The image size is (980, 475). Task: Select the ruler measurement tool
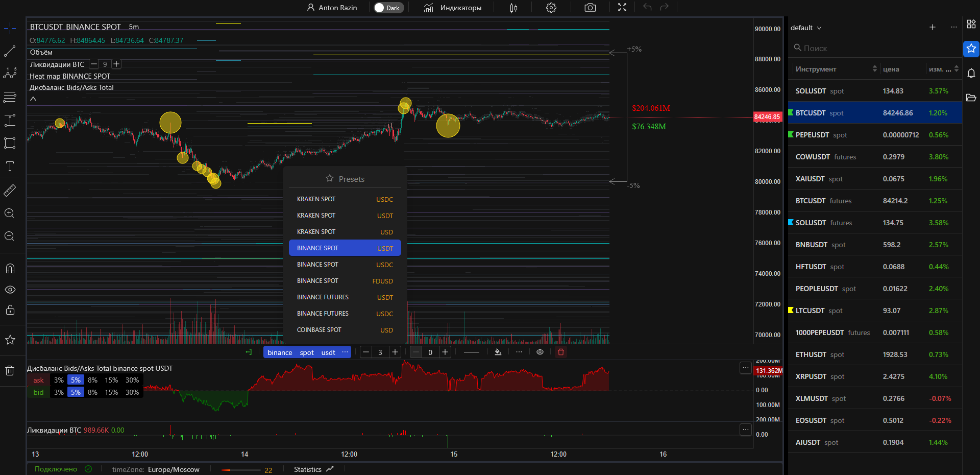pos(10,191)
